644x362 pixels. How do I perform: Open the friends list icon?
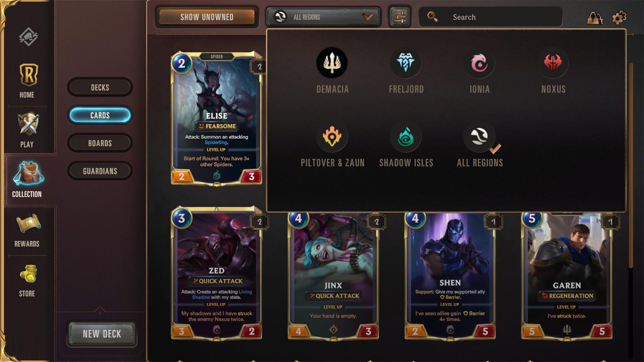click(595, 18)
